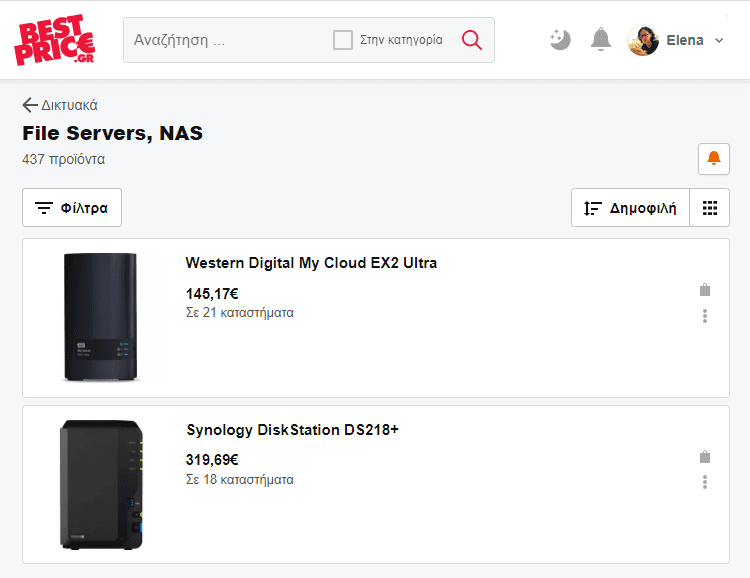Check the 'Στην κατηγορία' checkbox
Screen dimensions: 750x578
(343, 40)
